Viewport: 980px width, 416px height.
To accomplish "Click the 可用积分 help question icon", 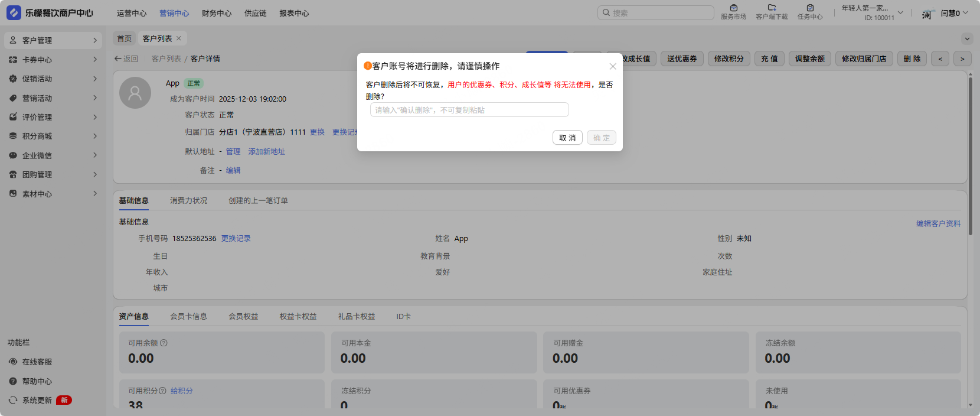I will (163, 391).
